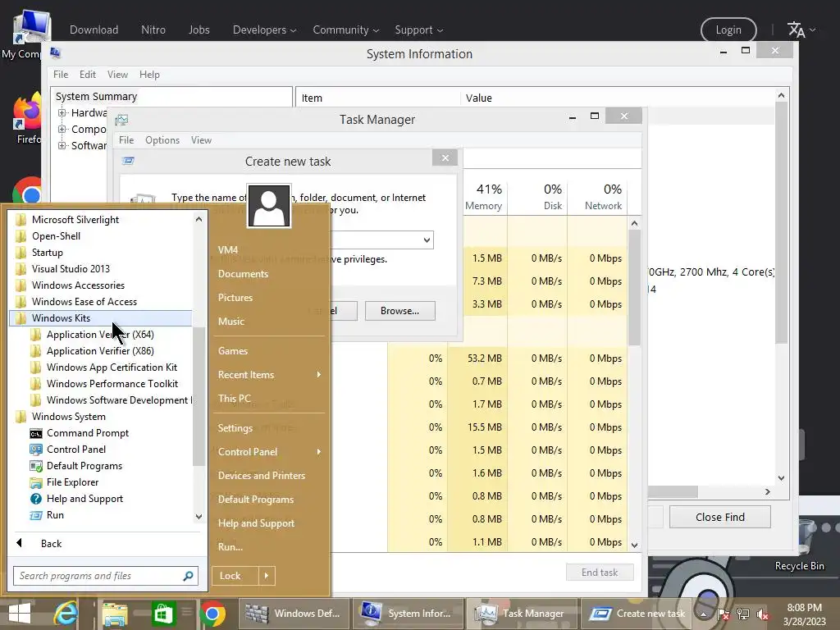Open the Open-Shell folder
The width and height of the screenshot is (840, 630).
pos(56,236)
